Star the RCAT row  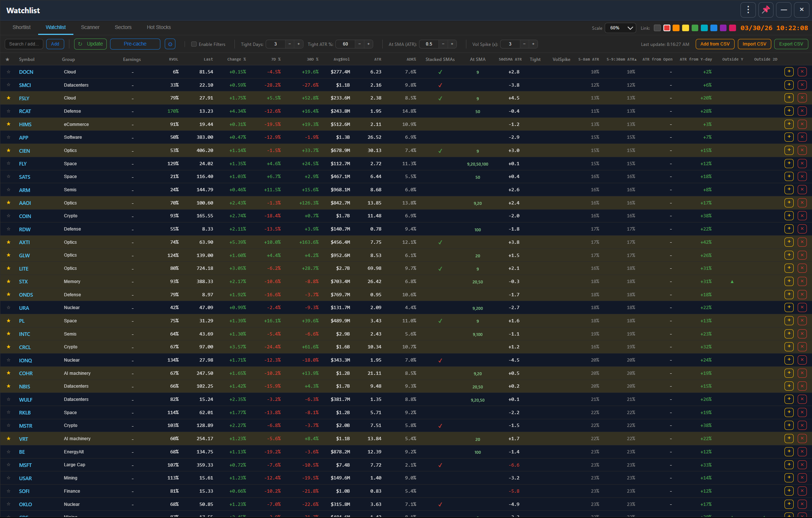pos(8,111)
